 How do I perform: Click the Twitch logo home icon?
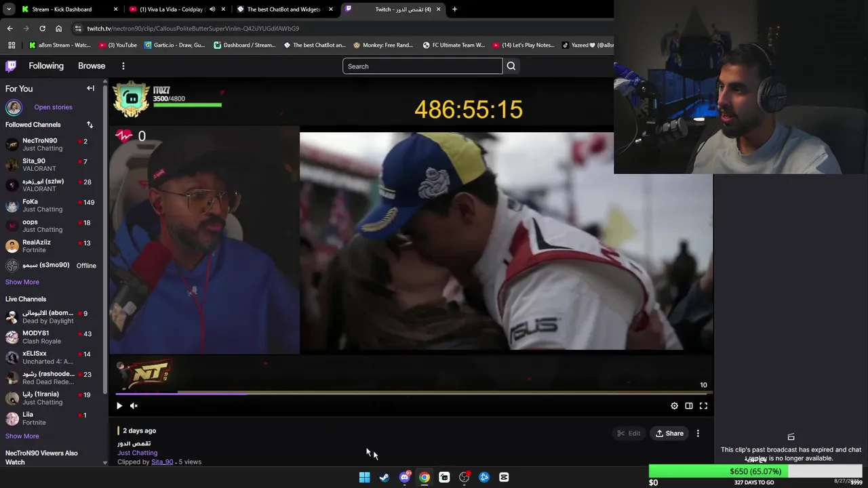coord(11,66)
